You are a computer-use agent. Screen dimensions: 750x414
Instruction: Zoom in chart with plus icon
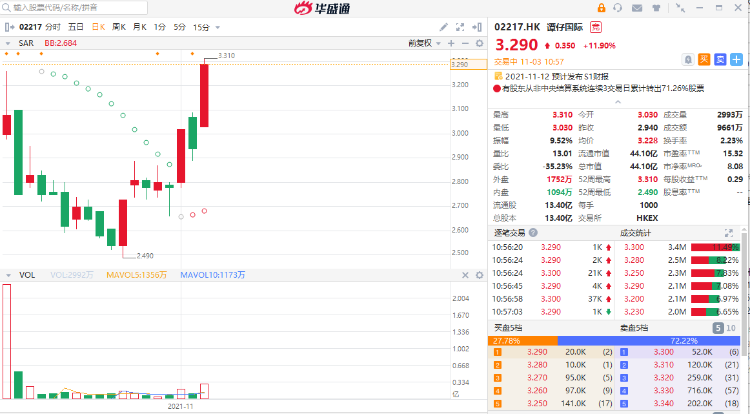click(x=451, y=44)
